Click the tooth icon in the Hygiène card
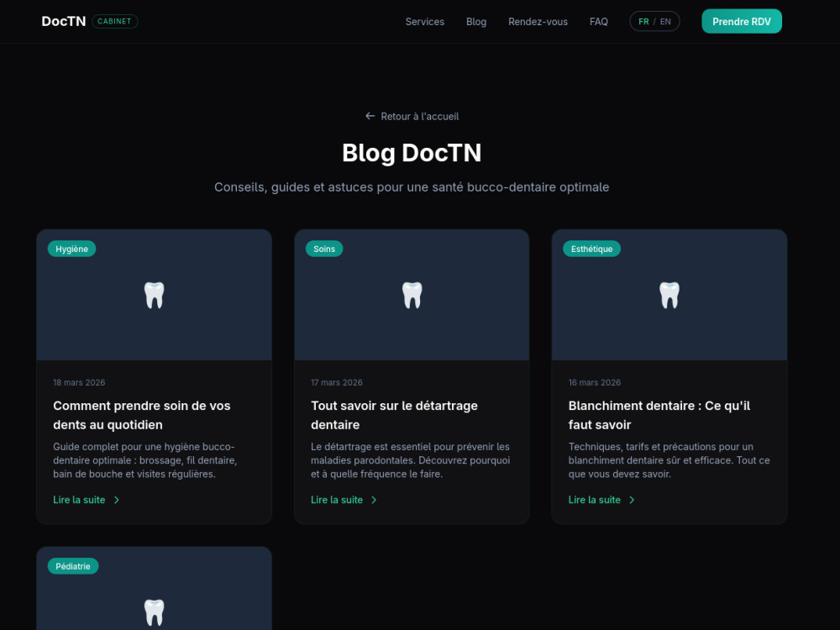840x630 pixels. (155, 295)
